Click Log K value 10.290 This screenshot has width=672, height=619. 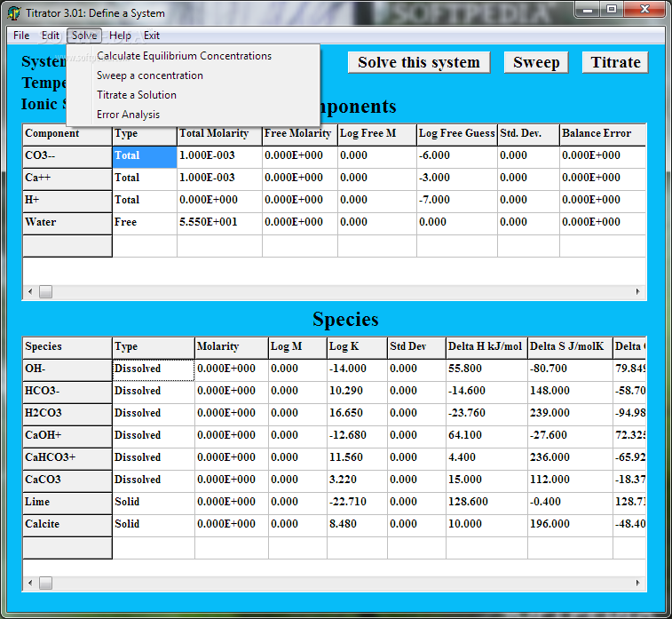(357, 393)
